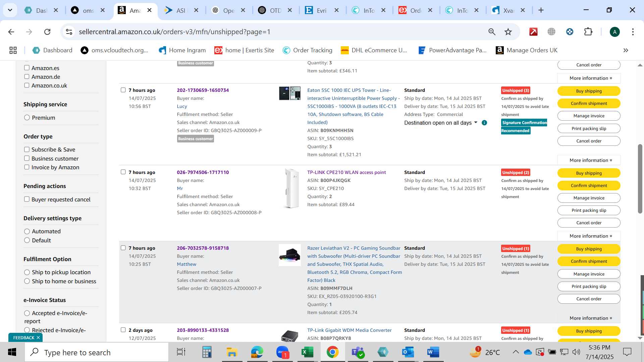Select the Default delivery settings radio
Screen dimensions: 644x362
point(27,240)
